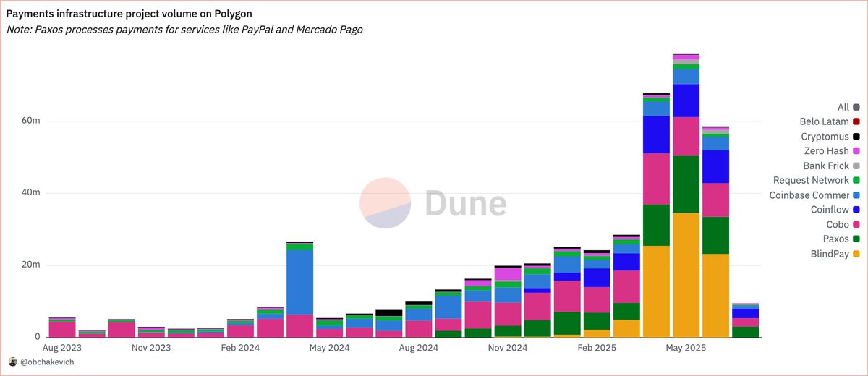Toggle Request Network legend entry
This screenshot has height=376, width=868.
click(816, 180)
